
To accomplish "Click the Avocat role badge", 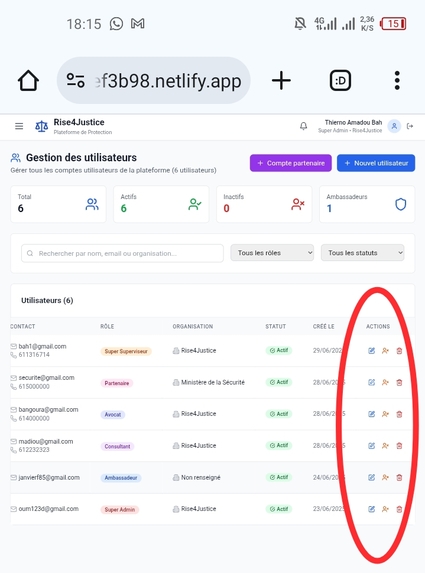I will click(x=113, y=414).
